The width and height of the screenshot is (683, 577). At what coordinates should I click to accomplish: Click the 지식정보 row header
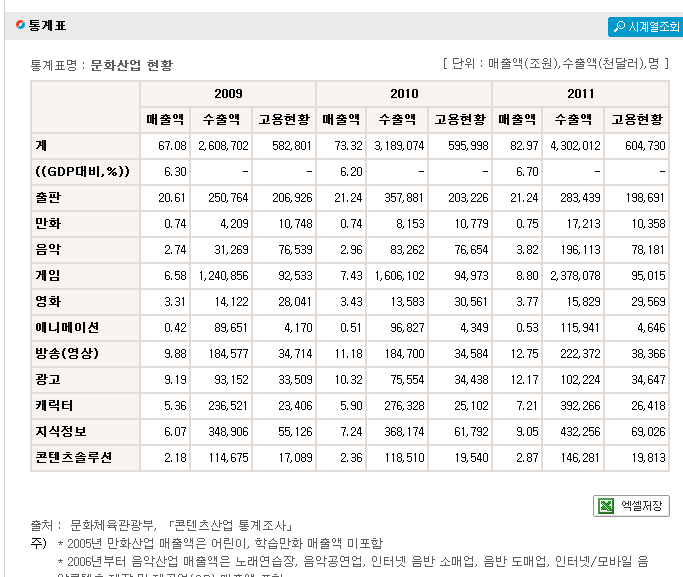pos(61,431)
